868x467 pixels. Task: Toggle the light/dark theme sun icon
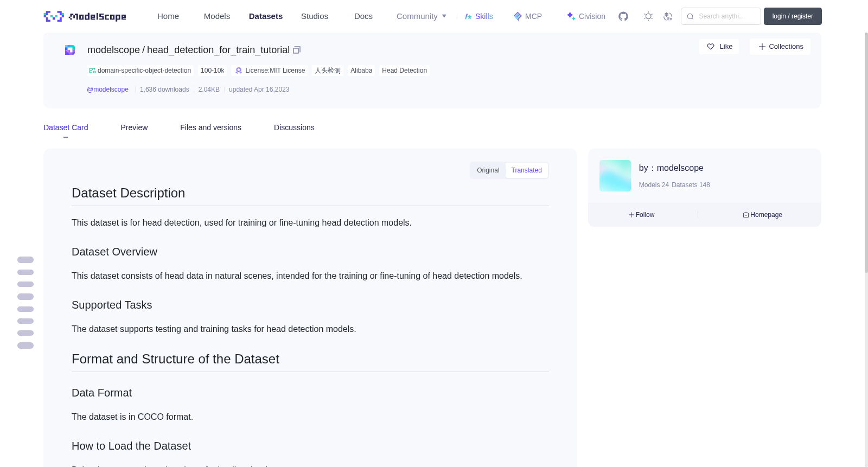coord(648,16)
